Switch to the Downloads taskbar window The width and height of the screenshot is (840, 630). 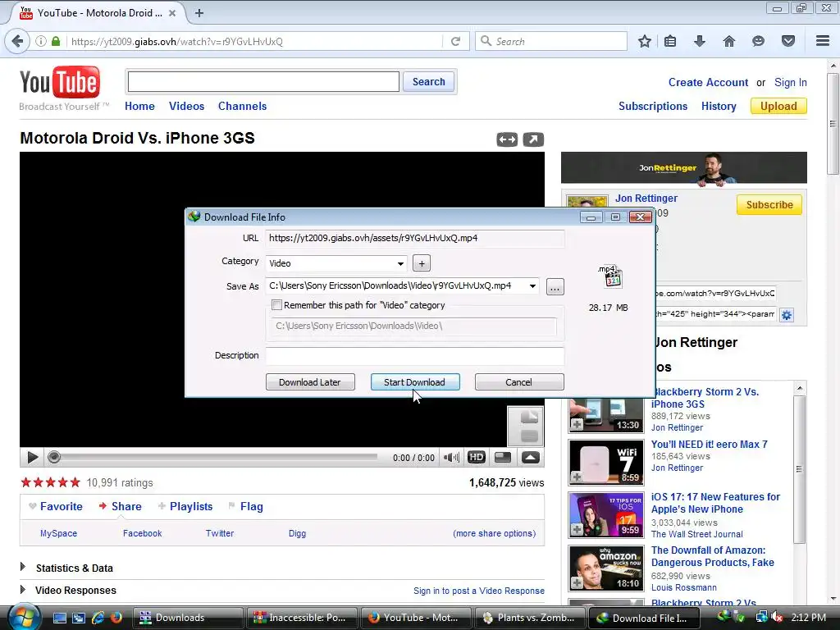point(188,618)
